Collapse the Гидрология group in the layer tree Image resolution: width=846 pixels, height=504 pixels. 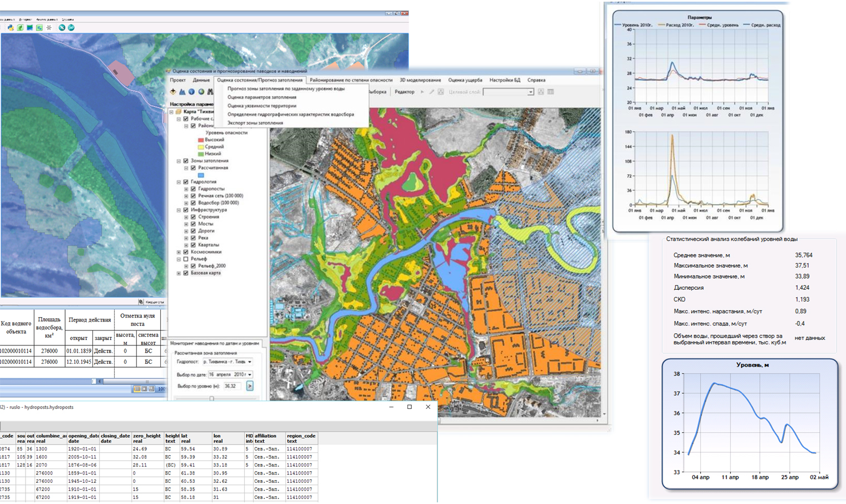click(x=179, y=182)
